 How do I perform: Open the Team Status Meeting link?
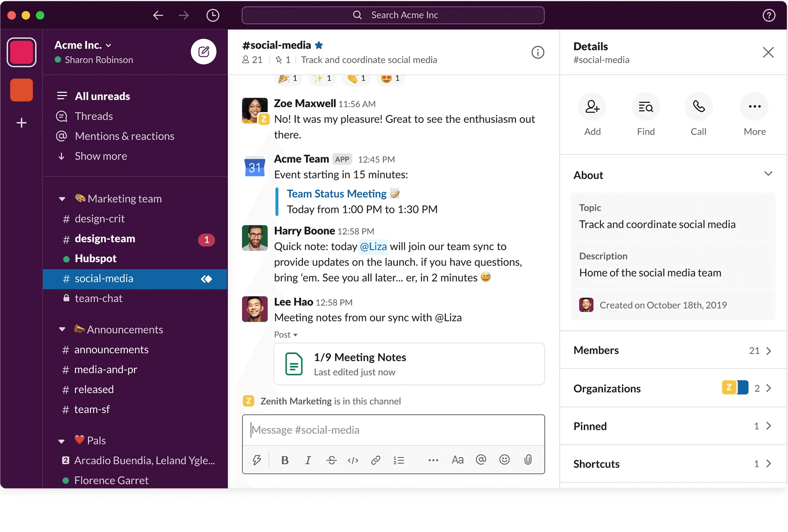coord(337,194)
